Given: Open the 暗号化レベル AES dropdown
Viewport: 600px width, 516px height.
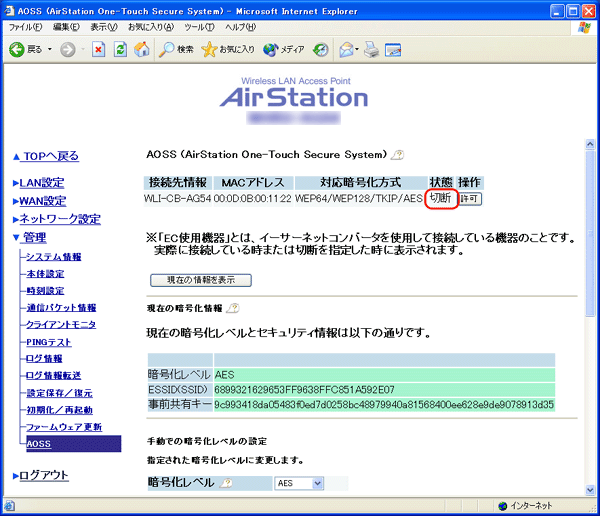Looking at the screenshot, I should coord(299,483).
